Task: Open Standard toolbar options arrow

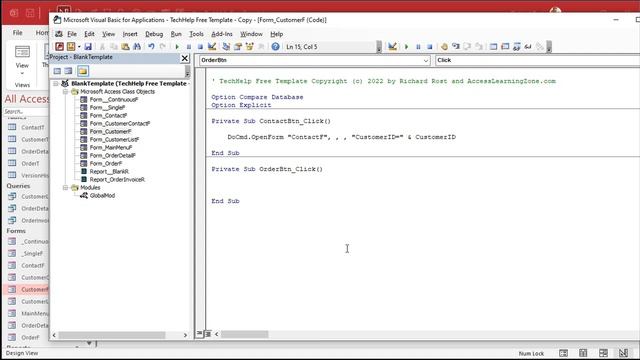Action: (379, 47)
